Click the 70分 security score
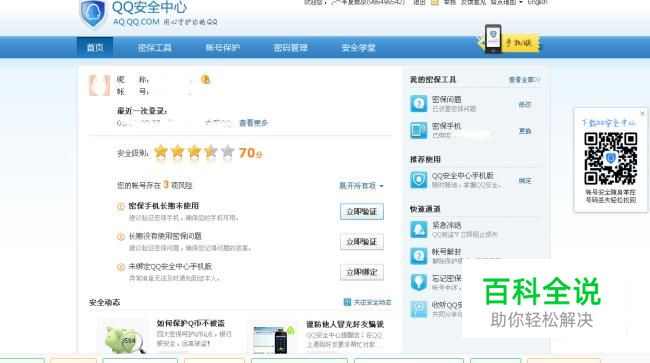 250,153
